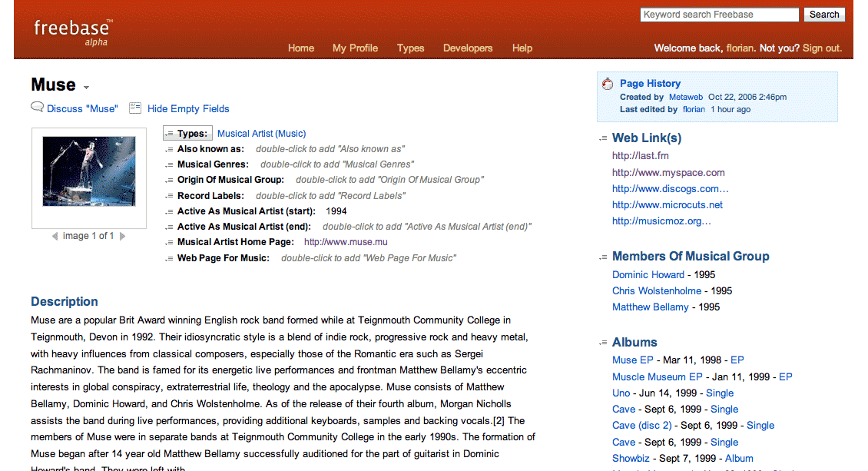The width and height of the screenshot is (868, 471).
Task: Click the freebase alpha logo
Action: 73,32
